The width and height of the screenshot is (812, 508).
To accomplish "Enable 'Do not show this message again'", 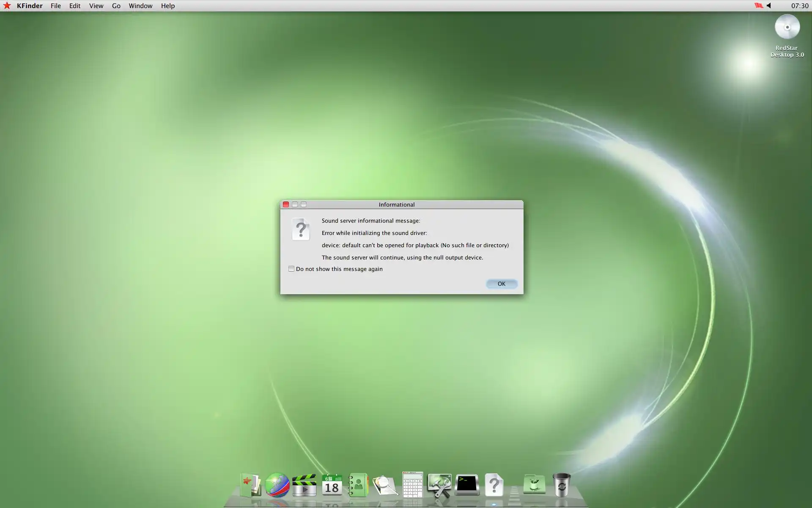I will coord(291,269).
